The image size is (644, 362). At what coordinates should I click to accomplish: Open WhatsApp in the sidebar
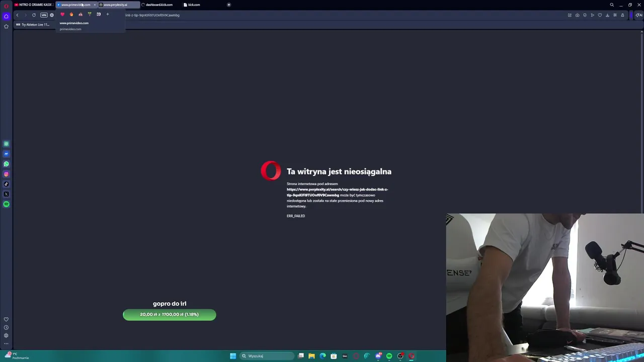6,164
